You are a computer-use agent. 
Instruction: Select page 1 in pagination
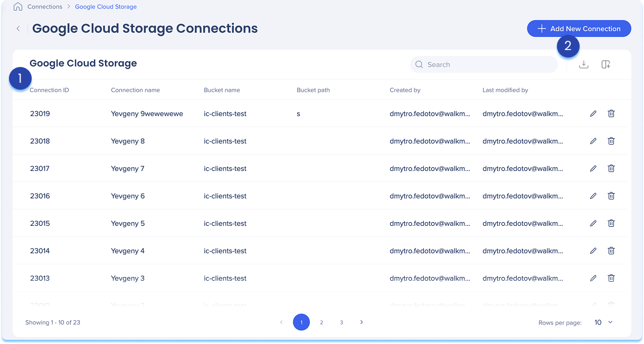[301, 322]
